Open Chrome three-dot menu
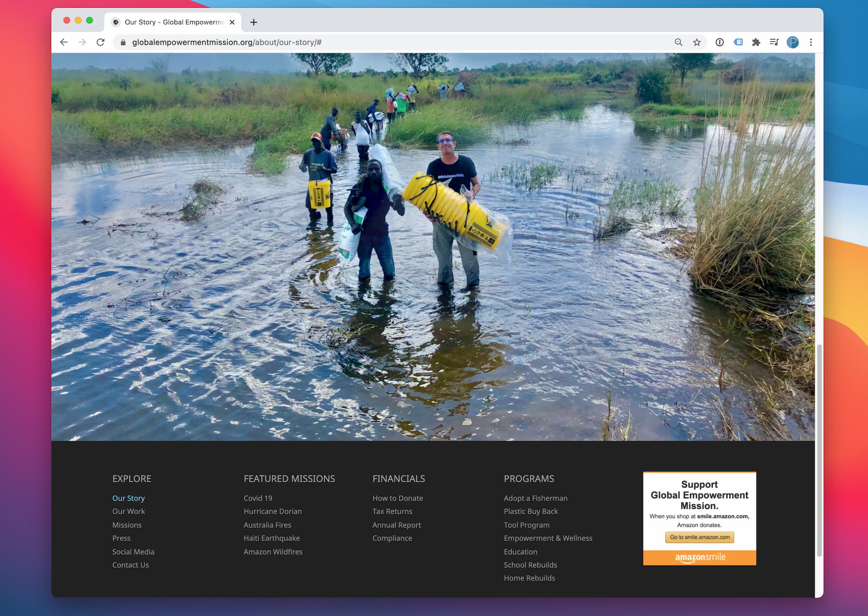Viewport: 868px width, 616px height. (811, 42)
